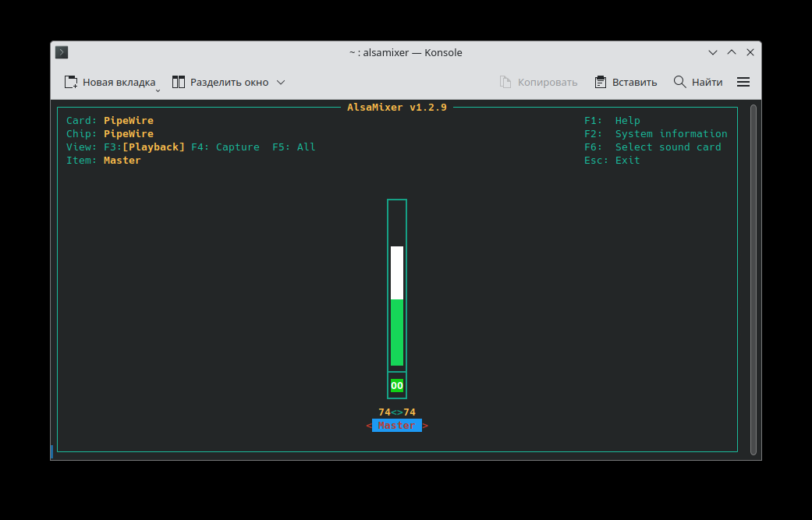
Task: Maximize the Konsole window
Action: [731, 52]
